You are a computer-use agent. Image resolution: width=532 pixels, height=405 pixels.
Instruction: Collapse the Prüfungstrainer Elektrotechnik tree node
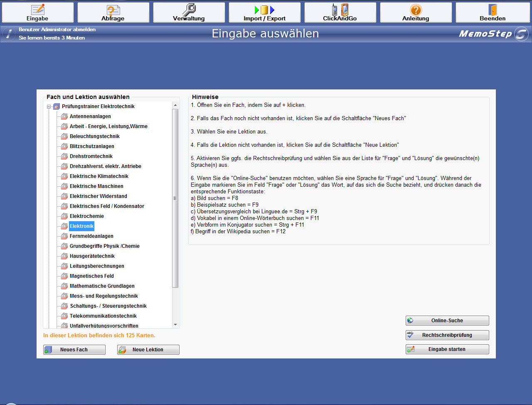(49, 107)
